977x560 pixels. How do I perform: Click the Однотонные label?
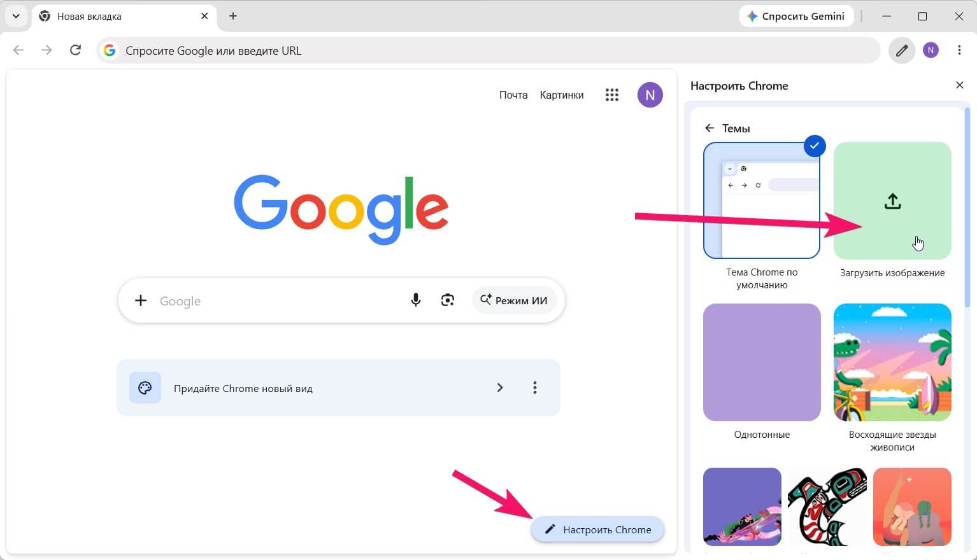[x=762, y=435]
